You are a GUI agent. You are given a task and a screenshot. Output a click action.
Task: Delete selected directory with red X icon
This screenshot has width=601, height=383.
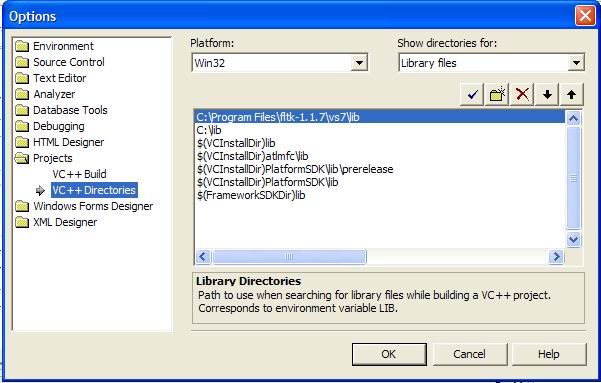point(522,94)
